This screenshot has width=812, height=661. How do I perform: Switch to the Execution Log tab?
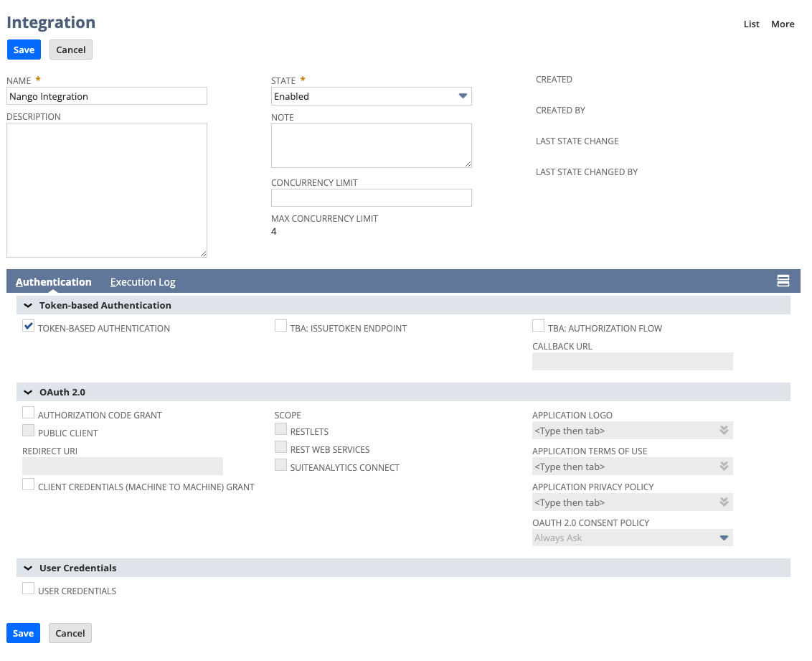(143, 282)
